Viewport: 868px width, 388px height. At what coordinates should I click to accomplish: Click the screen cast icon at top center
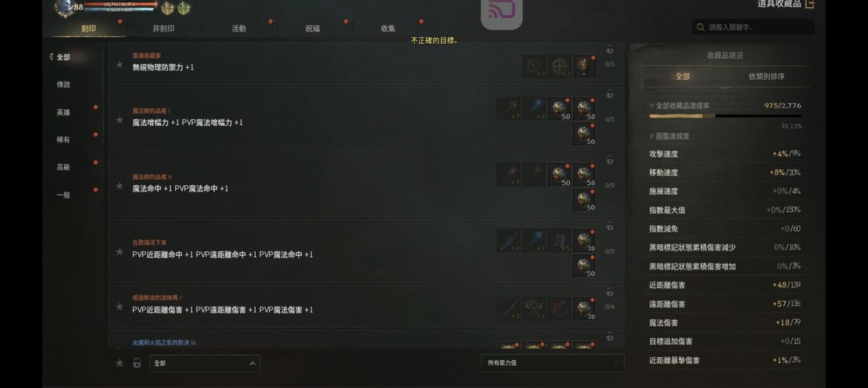(x=501, y=11)
